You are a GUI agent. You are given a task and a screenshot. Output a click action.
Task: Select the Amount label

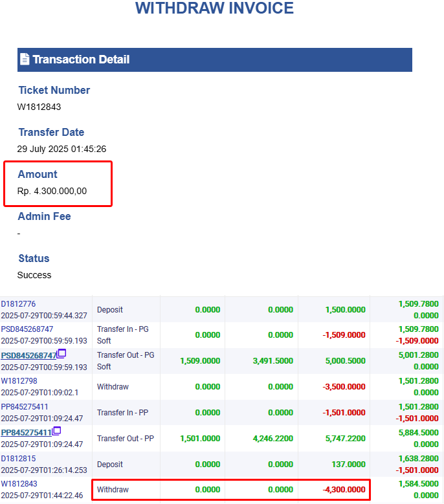click(38, 174)
